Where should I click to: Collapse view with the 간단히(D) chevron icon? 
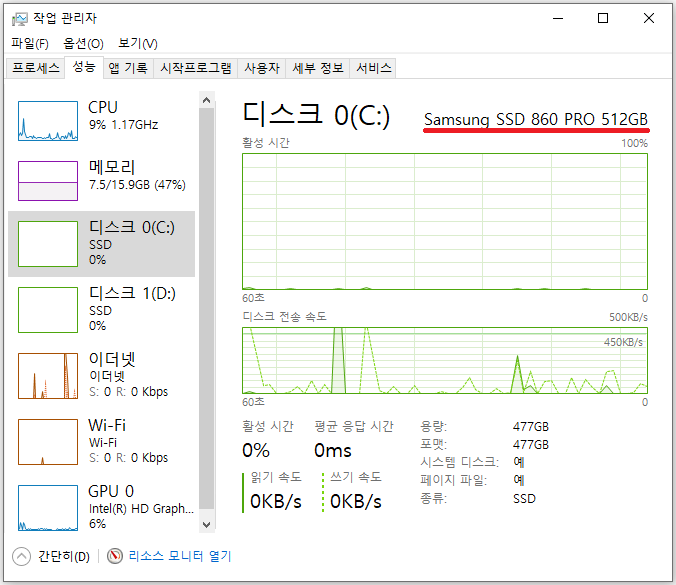pos(22,557)
